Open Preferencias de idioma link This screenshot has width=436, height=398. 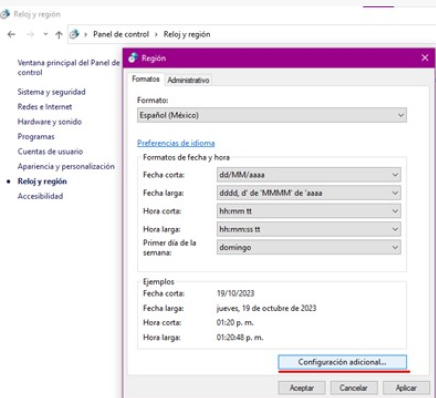pos(176,143)
